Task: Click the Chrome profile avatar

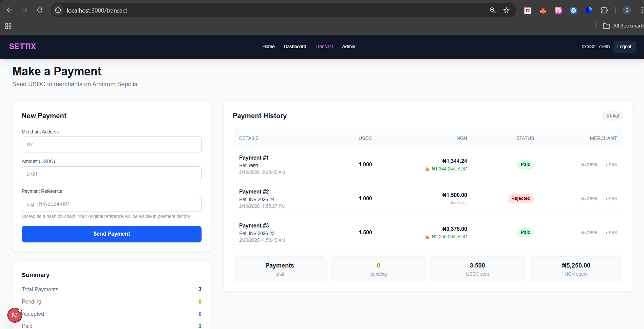Action: pos(626,10)
